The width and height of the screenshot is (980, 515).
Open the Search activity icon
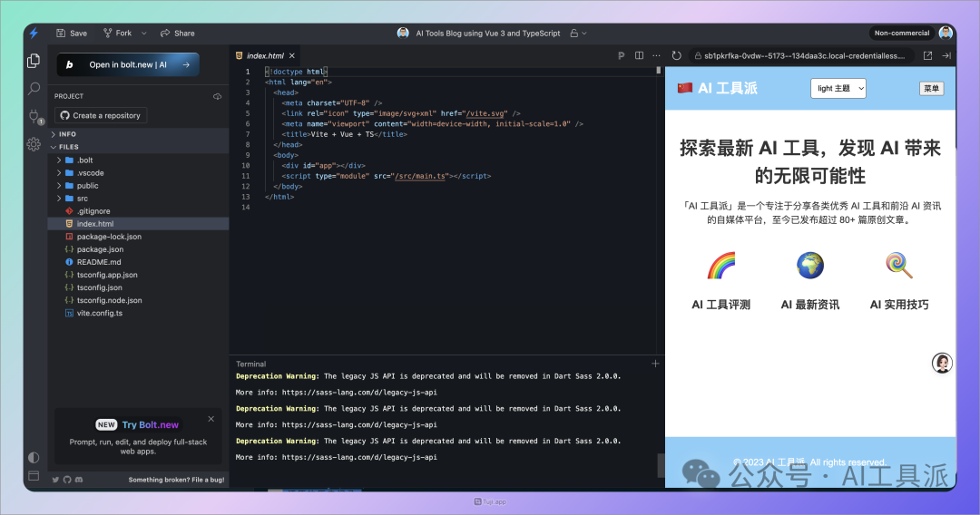pos(34,88)
